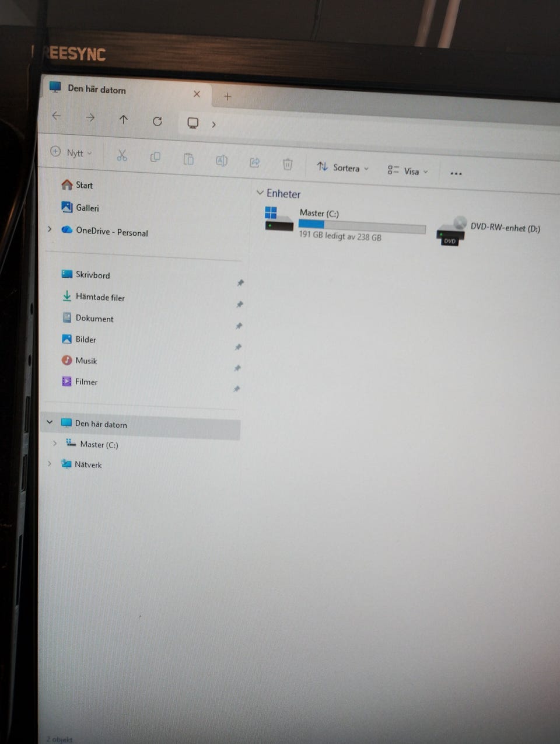Click the pin icon next to Bilder
Image resolution: width=560 pixels, height=744 pixels.
tap(238, 347)
